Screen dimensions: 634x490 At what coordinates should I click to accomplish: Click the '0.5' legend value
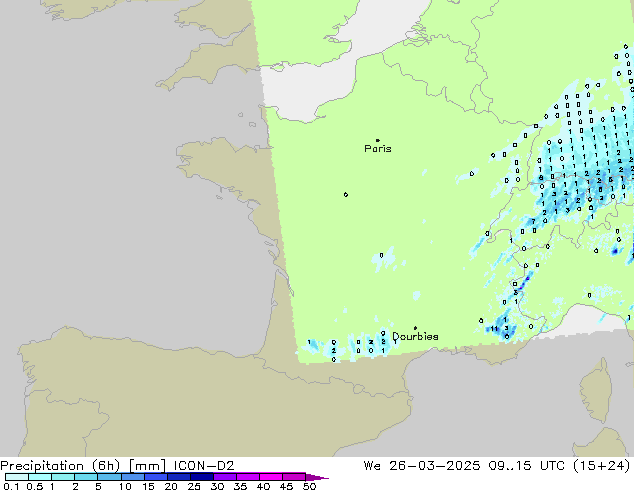tap(35, 486)
